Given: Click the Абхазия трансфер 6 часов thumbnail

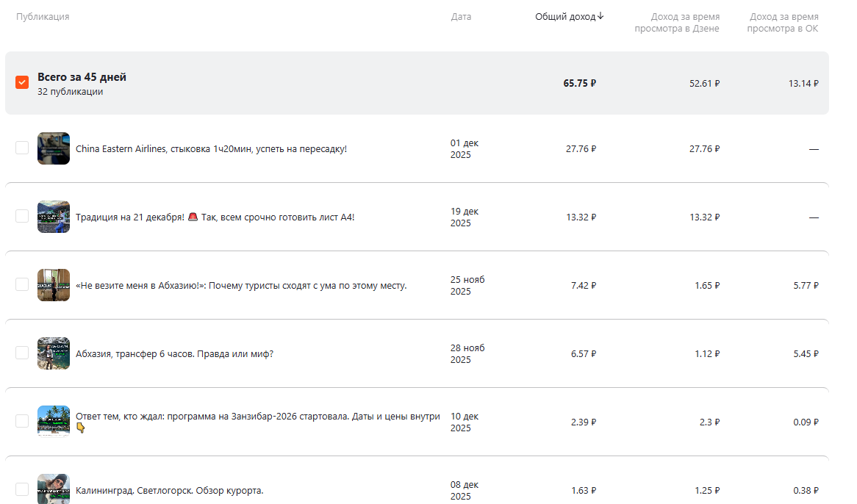Looking at the screenshot, I should [54, 353].
